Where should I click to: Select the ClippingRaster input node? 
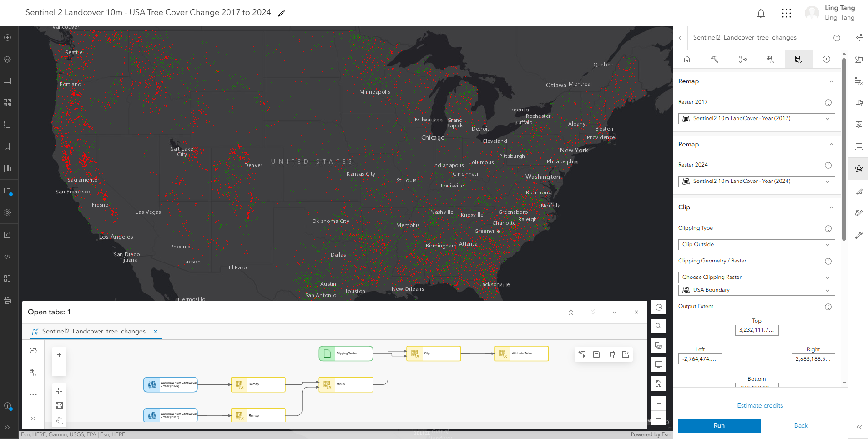tap(346, 353)
